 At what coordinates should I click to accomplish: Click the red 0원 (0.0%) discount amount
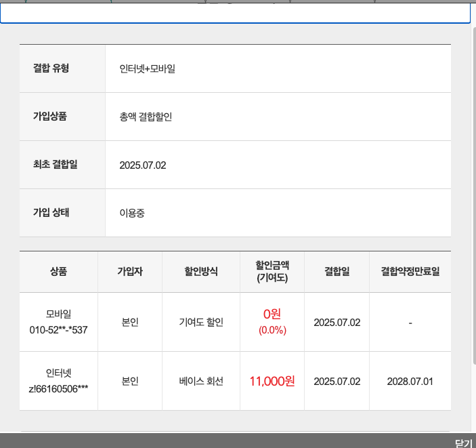[272, 321]
